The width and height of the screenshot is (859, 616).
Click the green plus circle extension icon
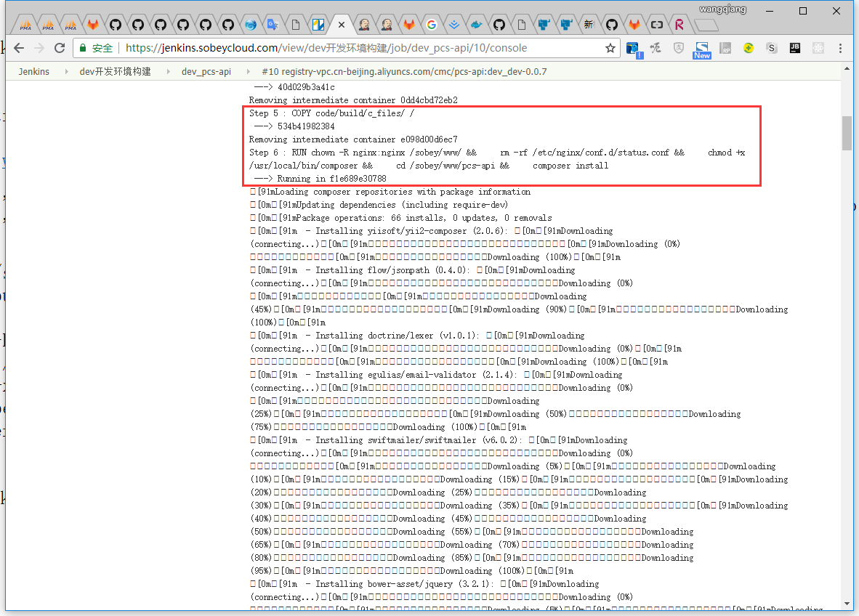(x=748, y=49)
